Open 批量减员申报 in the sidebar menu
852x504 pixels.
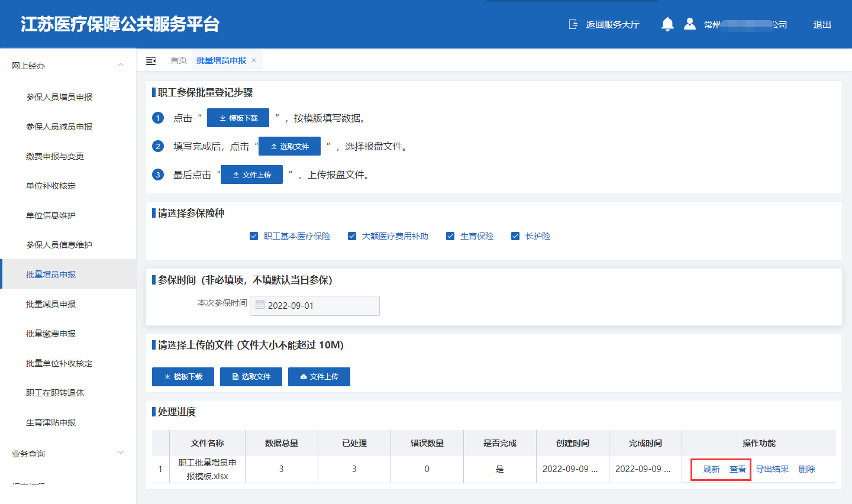[51, 304]
